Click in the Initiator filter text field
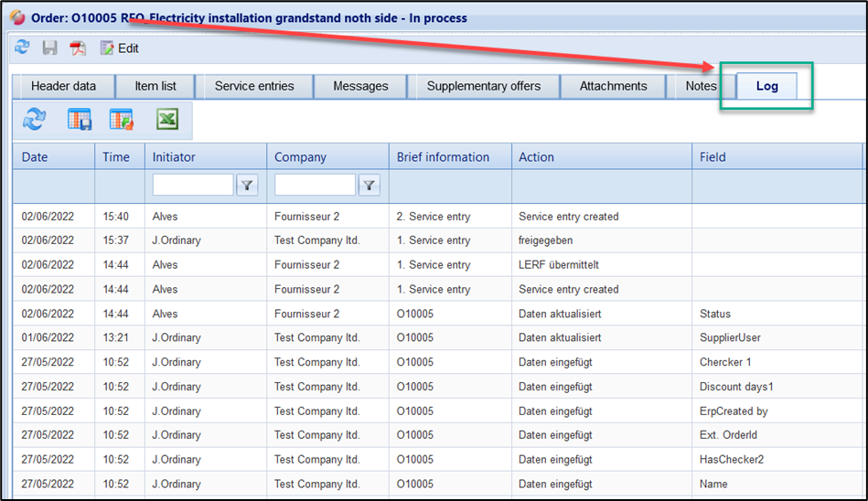 point(193,186)
